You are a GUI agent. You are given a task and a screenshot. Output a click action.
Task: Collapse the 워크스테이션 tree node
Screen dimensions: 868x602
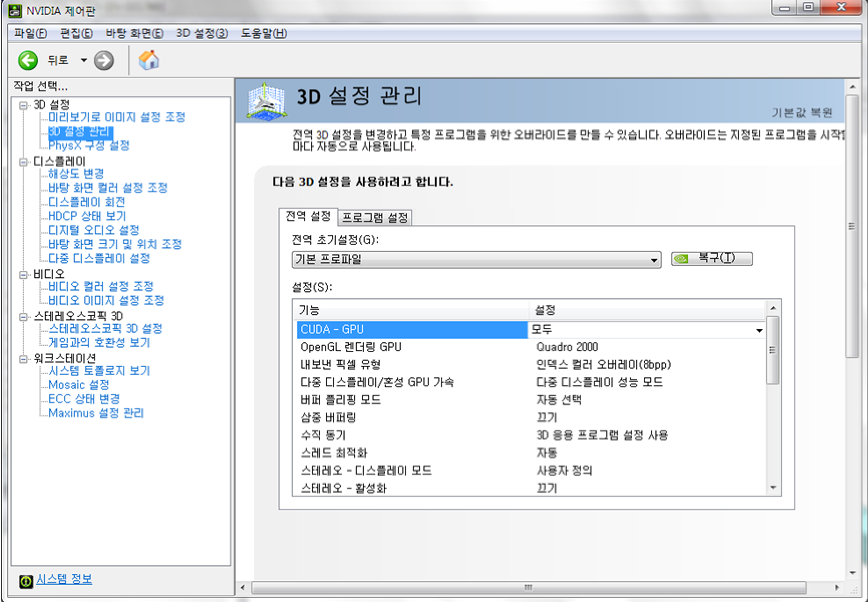23,359
